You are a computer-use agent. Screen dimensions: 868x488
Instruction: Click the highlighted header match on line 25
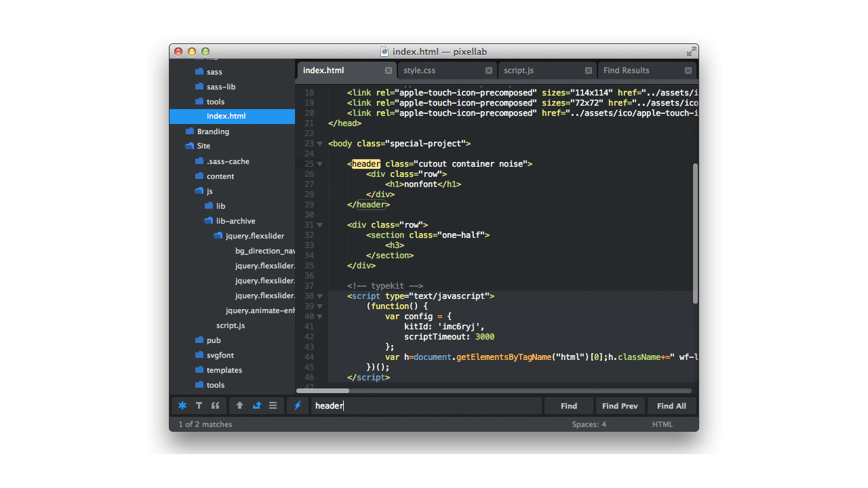366,164
